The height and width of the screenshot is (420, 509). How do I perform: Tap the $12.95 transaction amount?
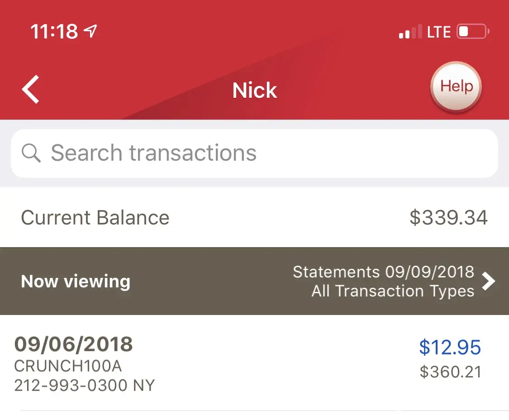click(x=450, y=347)
